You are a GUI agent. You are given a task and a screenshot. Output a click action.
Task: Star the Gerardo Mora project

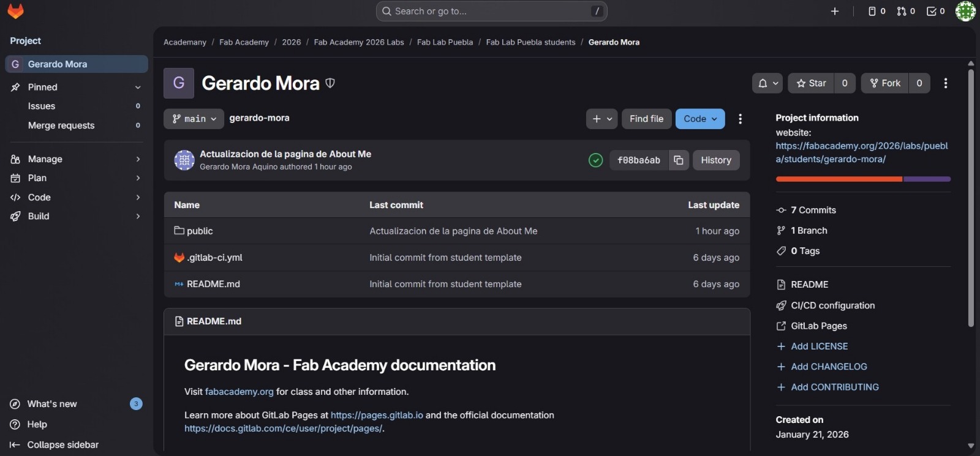click(x=811, y=83)
